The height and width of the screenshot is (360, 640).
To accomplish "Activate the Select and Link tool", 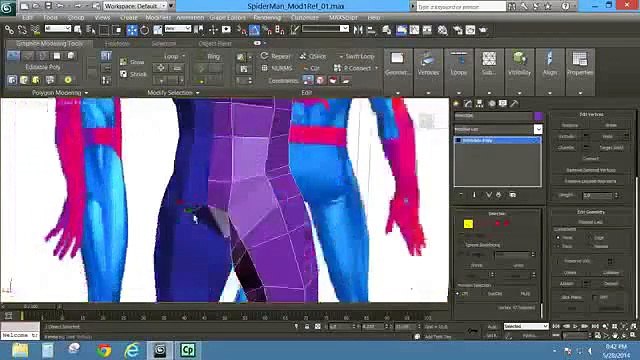I will point(9,29).
